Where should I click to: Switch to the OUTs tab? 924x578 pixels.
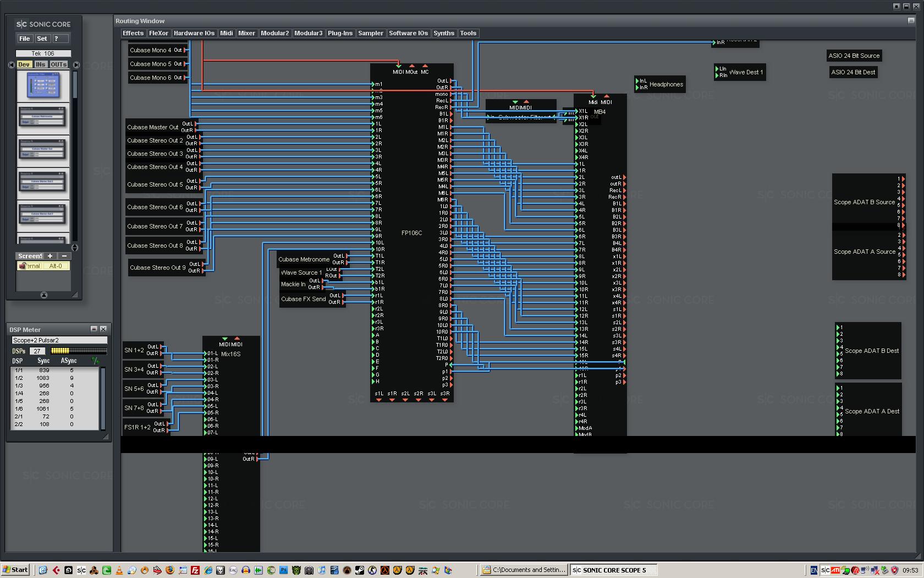tap(58, 64)
